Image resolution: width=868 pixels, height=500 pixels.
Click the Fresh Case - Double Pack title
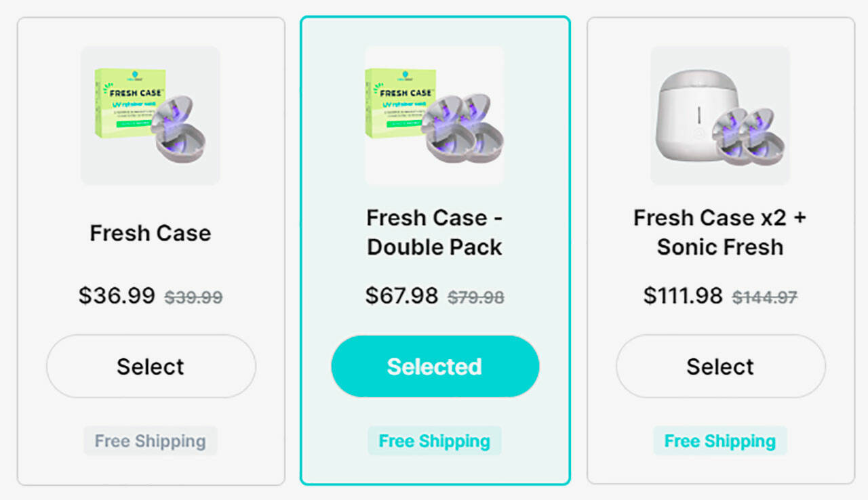click(435, 232)
